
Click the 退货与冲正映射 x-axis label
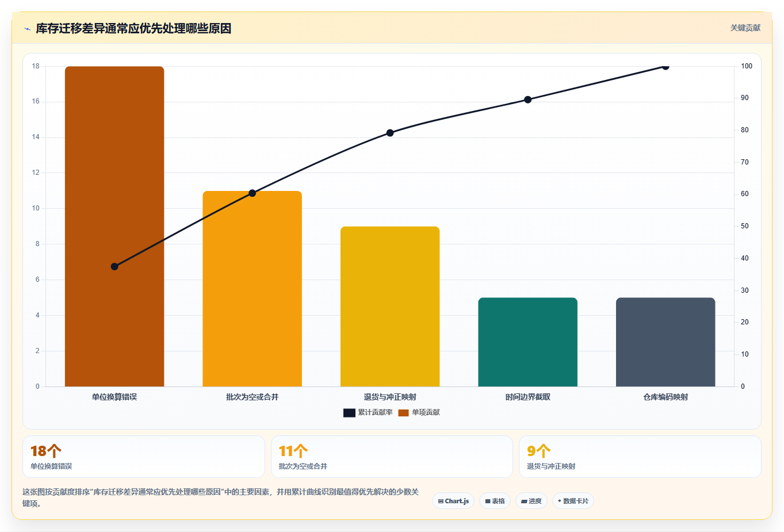pyautogui.click(x=390, y=397)
